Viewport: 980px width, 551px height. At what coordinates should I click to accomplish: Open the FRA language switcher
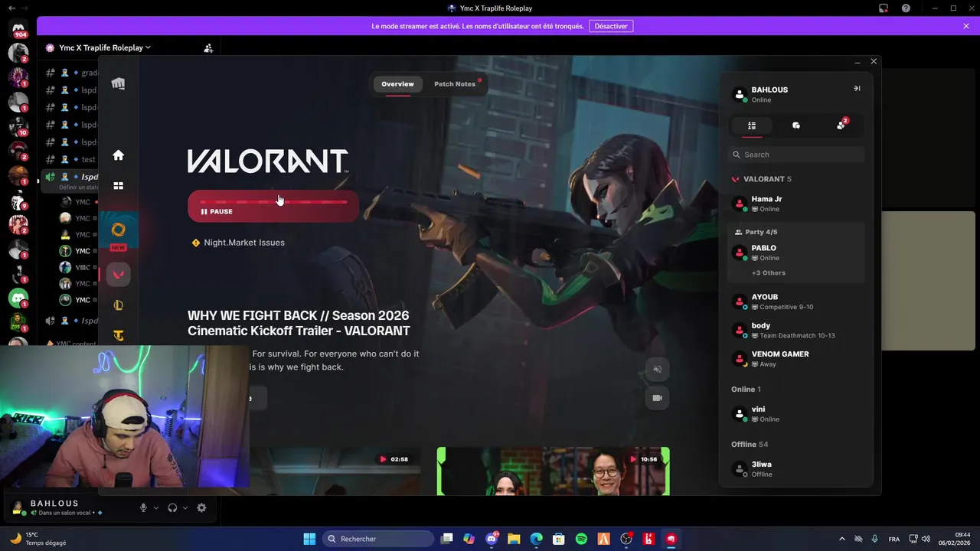[x=894, y=539]
